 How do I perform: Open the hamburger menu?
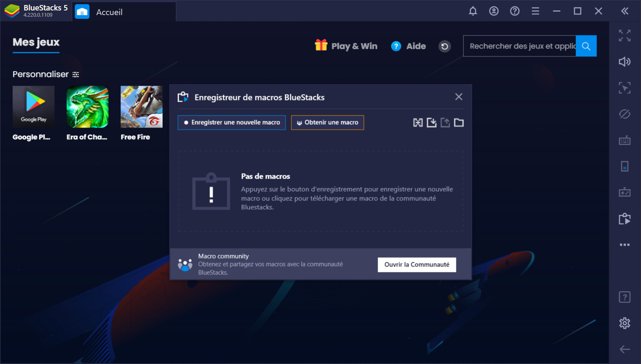pos(535,11)
